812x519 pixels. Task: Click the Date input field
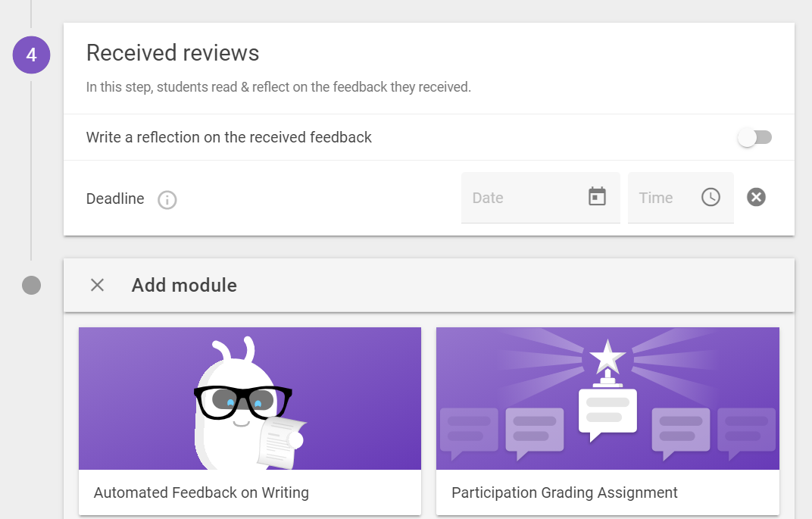(541, 197)
